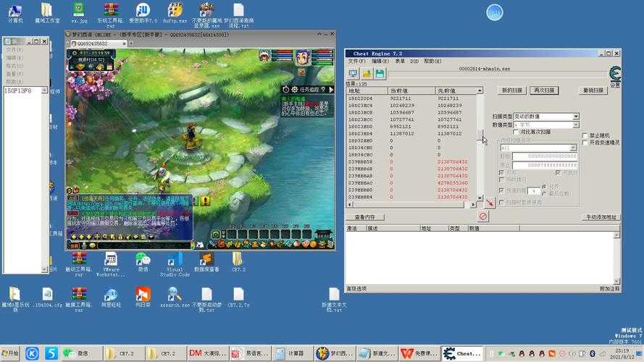
Task: Click the vertical scrollbar of the address list
Action: coord(480,145)
